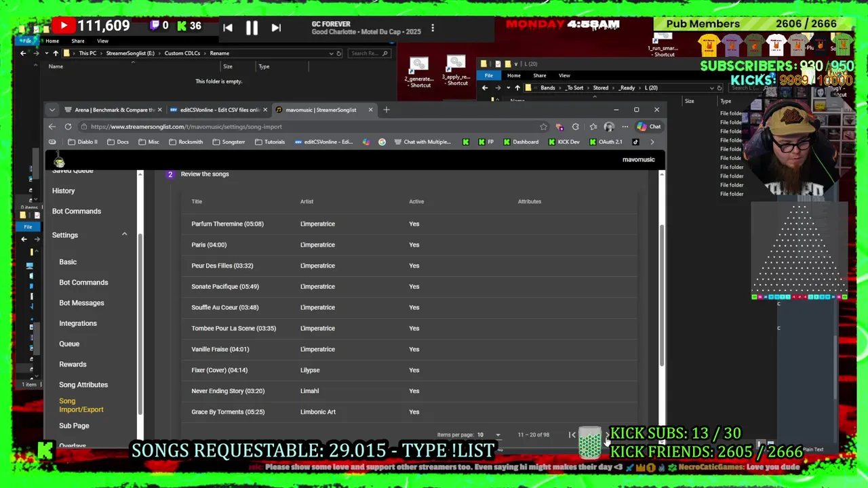Open the browser profile avatar icon
Image resolution: width=868 pixels, height=488 pixels.
[x=609, y=127]
